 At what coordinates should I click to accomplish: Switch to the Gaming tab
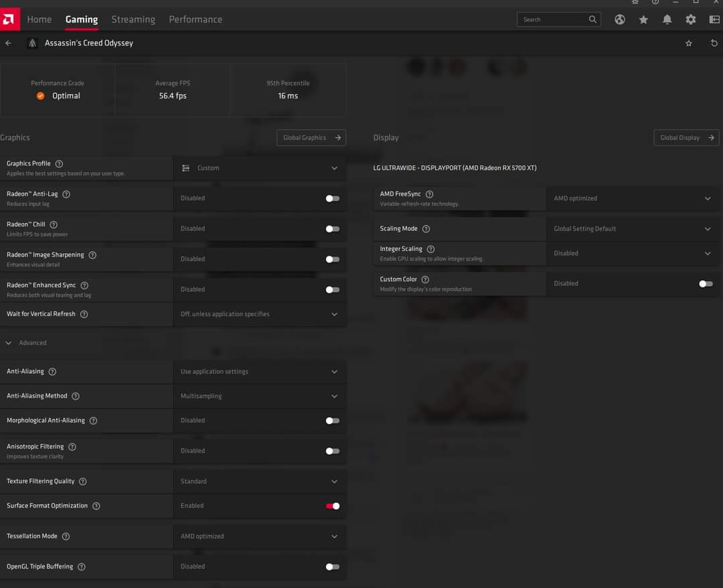click(x=82, y=19)
